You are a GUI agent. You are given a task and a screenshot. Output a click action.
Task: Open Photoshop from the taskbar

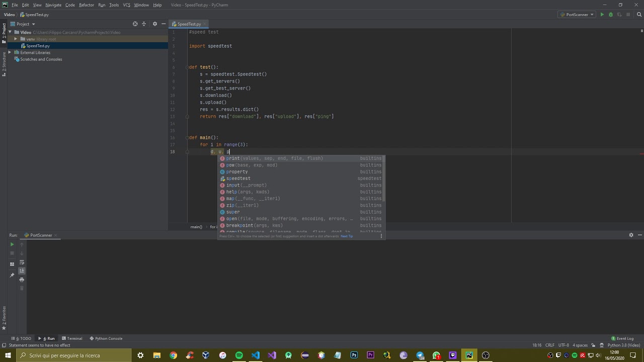click(x=354, y=355)
